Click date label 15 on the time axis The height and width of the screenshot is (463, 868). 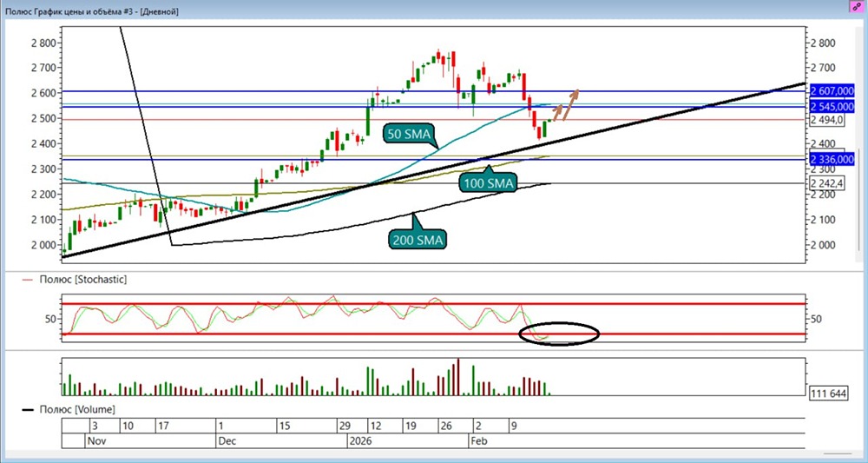pos(285,427)
